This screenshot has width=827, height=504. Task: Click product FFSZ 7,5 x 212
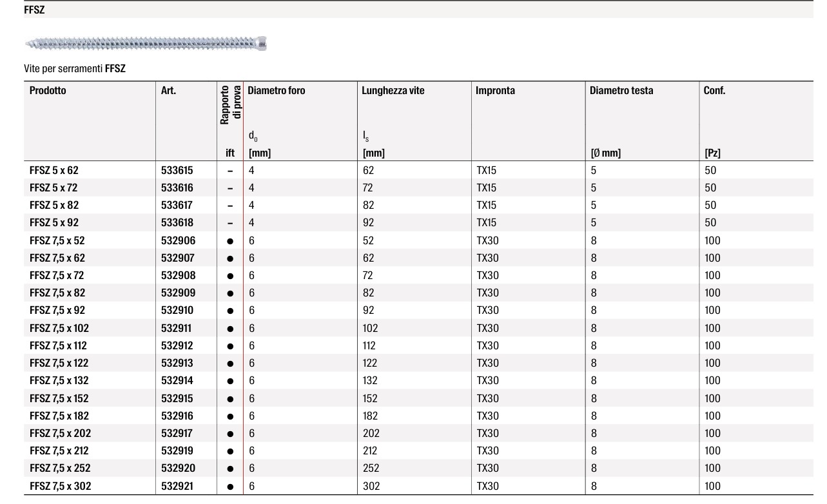pyautogui.click(x=59, y=451)
